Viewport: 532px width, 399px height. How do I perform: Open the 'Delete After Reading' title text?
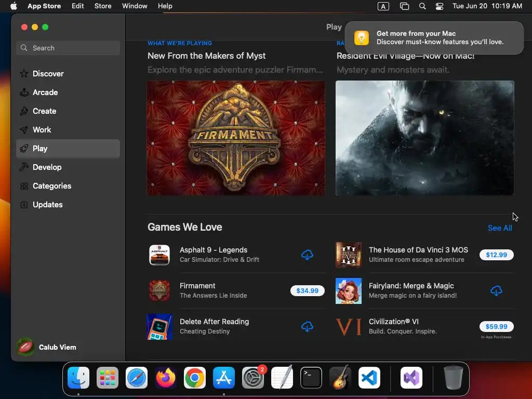[x=215, y=322]
